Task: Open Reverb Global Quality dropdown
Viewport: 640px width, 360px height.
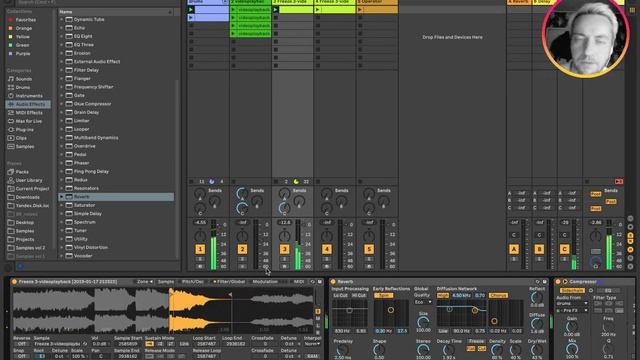Action: click(x=423, y=302)
